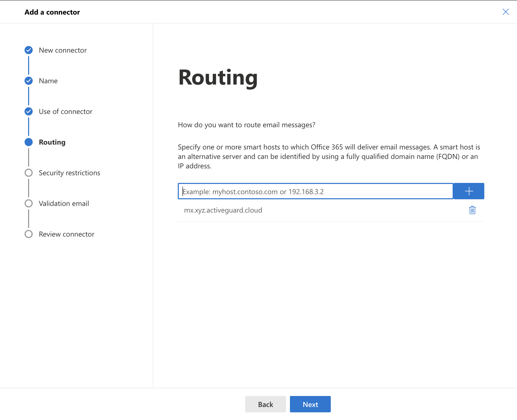The height and width of the screenshot is (420, 517).
Task: Click the Add a connector dialog title
Action: click(52, 12)
